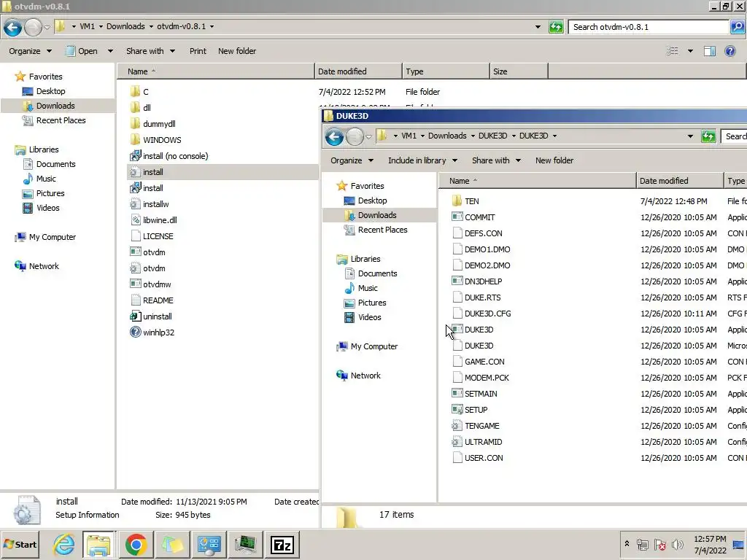747x560 pixels.
Task: Expand the Open button dropdown arrow
Action: (110, 51)
